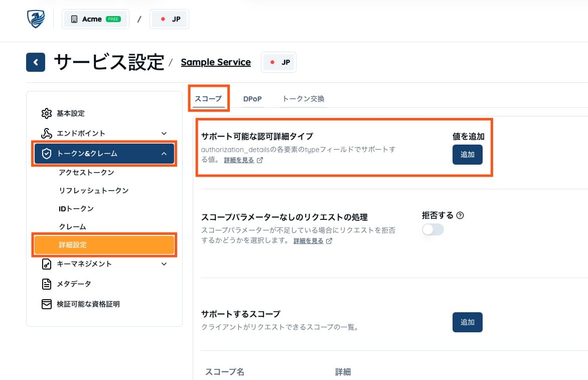Screen dimensions: 588x380
Task: Click the key file icon for キーマネジメント
Action: coord(47,264)
